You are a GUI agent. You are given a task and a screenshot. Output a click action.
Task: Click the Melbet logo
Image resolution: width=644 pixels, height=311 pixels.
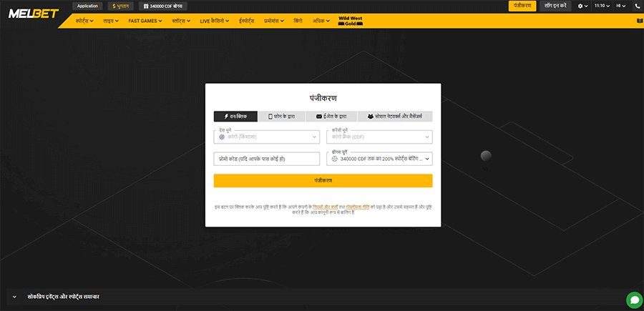point(34,14)
